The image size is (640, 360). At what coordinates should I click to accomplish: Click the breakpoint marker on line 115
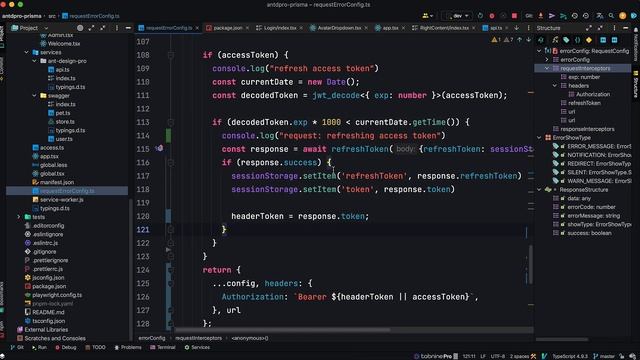click(159, 149)
